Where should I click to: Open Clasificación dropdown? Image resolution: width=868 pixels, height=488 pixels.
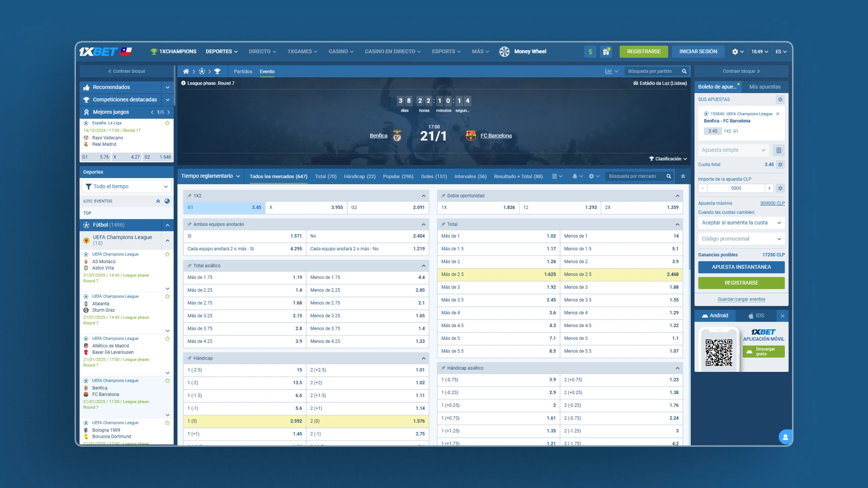point(668,159)
